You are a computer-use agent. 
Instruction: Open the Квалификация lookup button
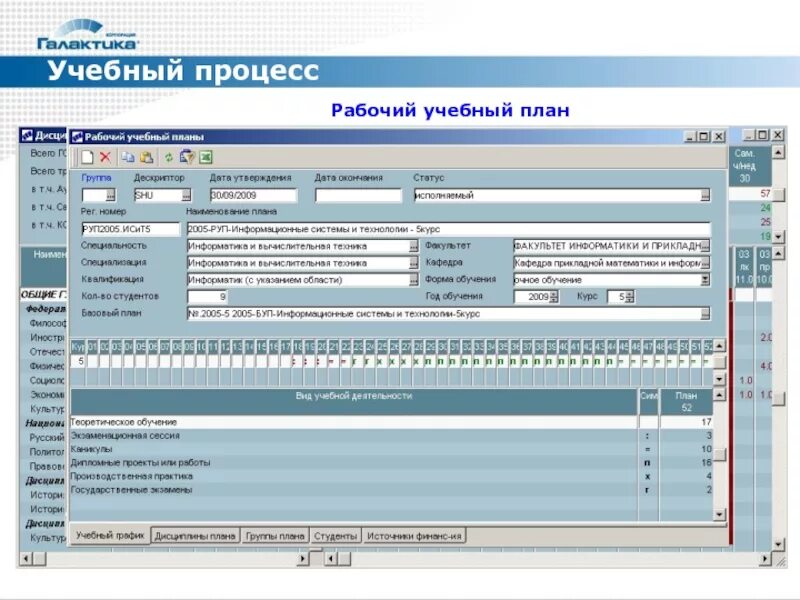tap(413, 280)
